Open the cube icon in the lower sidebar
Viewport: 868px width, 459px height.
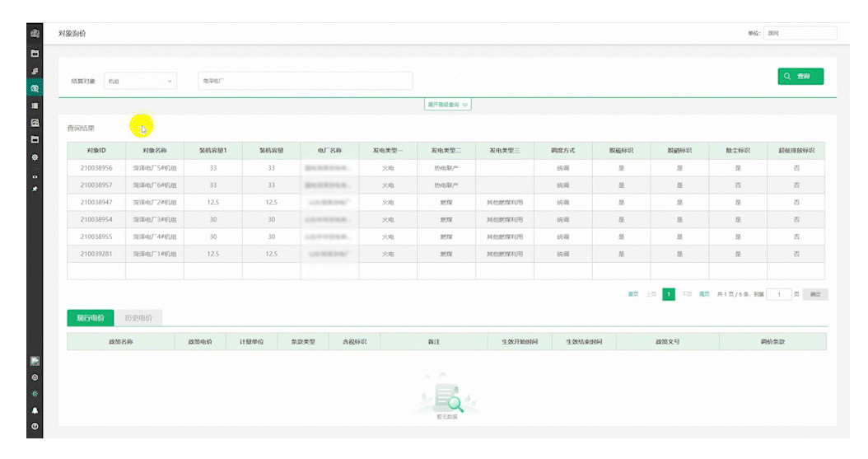35,377
